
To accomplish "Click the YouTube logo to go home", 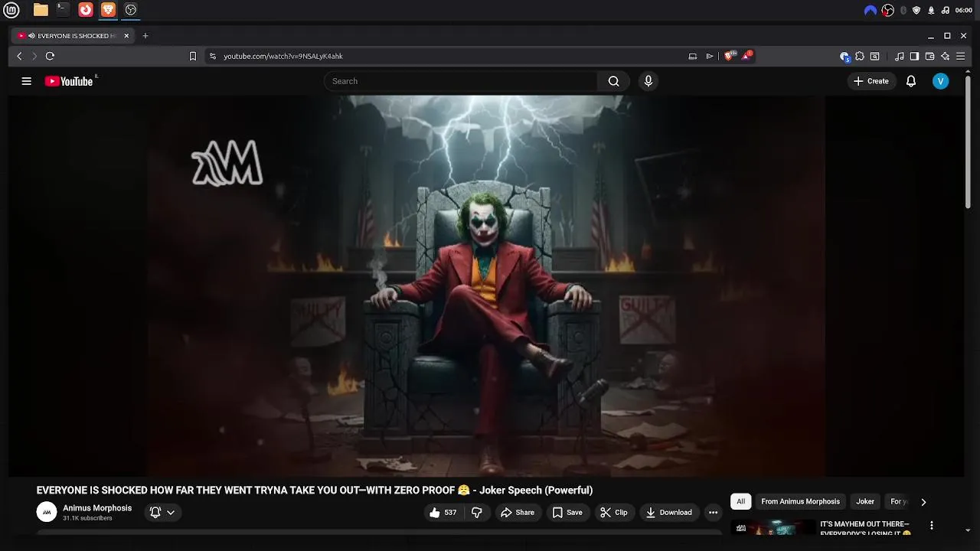I will point(69,81).
